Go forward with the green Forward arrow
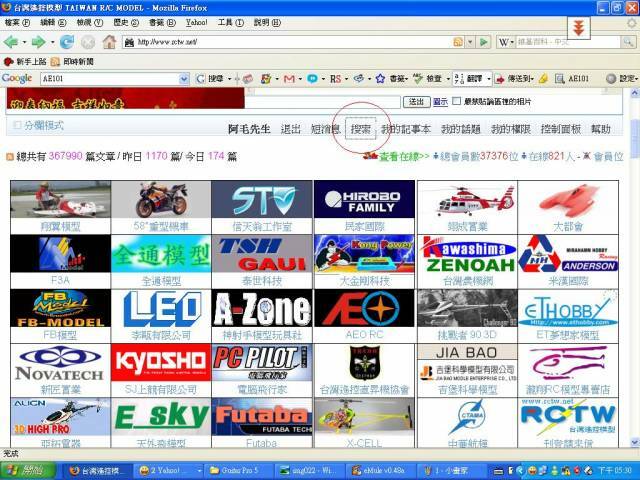The height and width of the screenshot is (480, 640). click(x=39, y=42)
